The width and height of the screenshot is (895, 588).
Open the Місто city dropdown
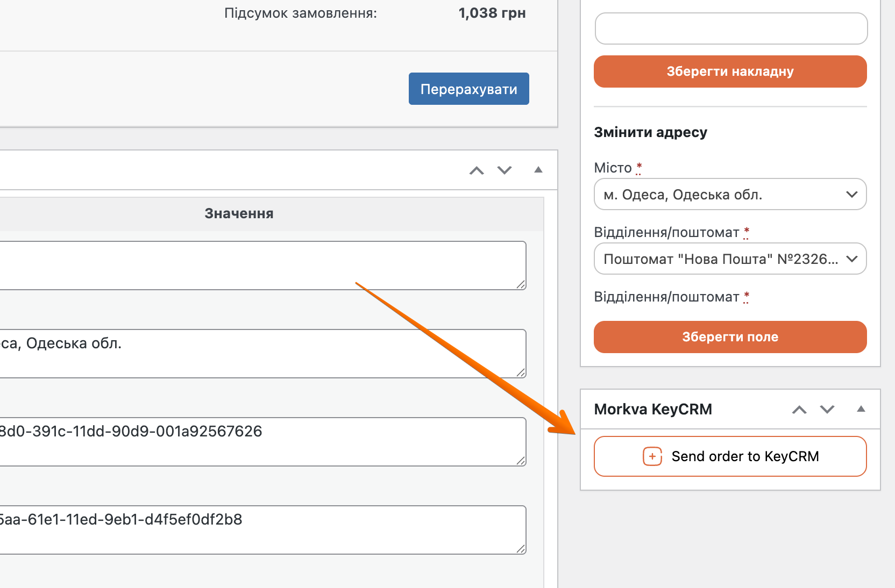click(730, 195)
